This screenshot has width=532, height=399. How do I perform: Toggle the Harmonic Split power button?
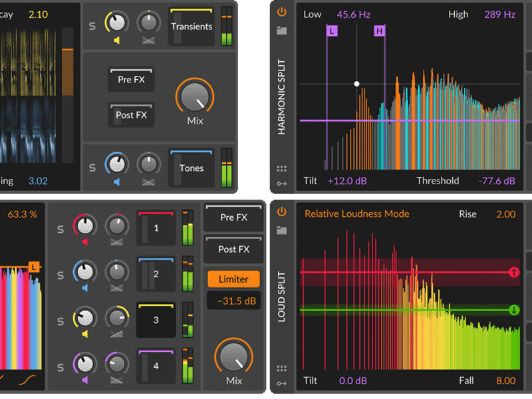282,12
